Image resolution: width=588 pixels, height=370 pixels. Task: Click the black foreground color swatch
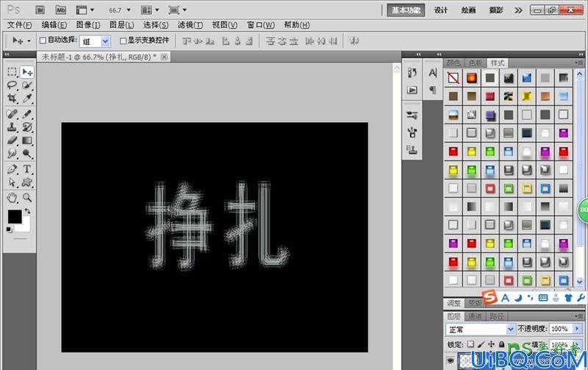14,216
